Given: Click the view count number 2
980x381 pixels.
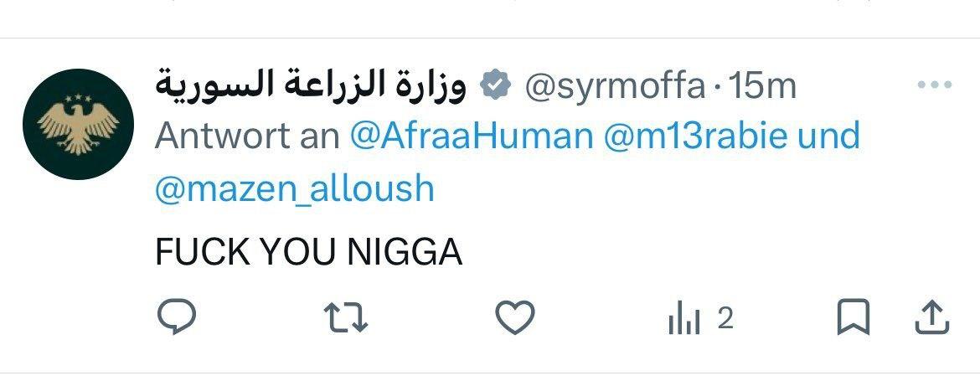Looking at the screenshot, I should click(725, 319).
